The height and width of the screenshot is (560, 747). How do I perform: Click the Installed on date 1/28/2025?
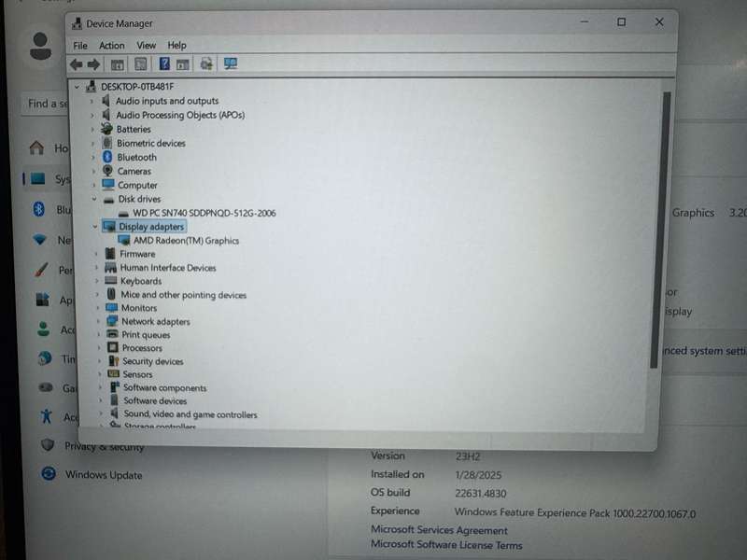pos(478,475)
